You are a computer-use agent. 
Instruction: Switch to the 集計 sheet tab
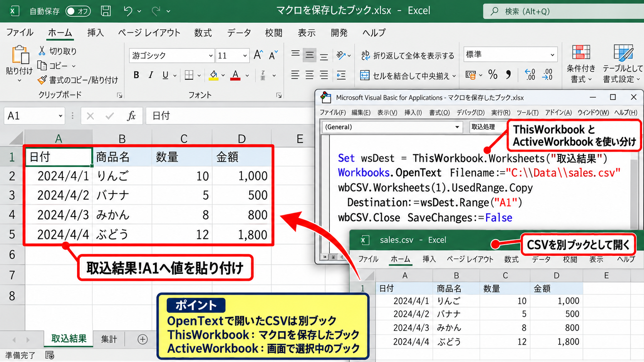109,339
